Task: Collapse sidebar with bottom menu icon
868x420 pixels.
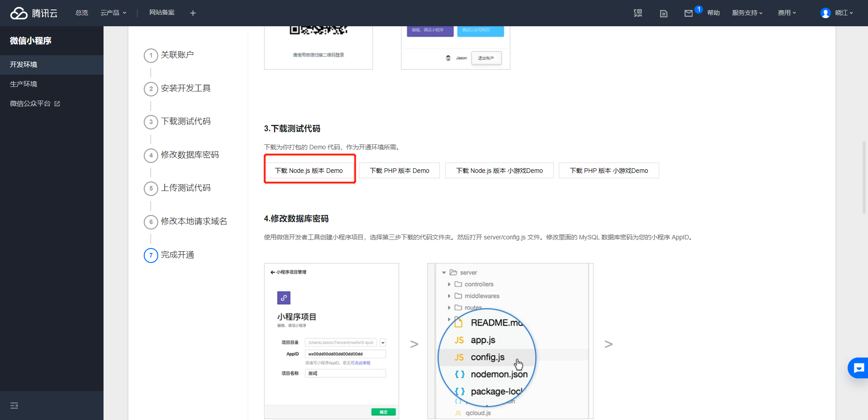Action: point(14,406)
